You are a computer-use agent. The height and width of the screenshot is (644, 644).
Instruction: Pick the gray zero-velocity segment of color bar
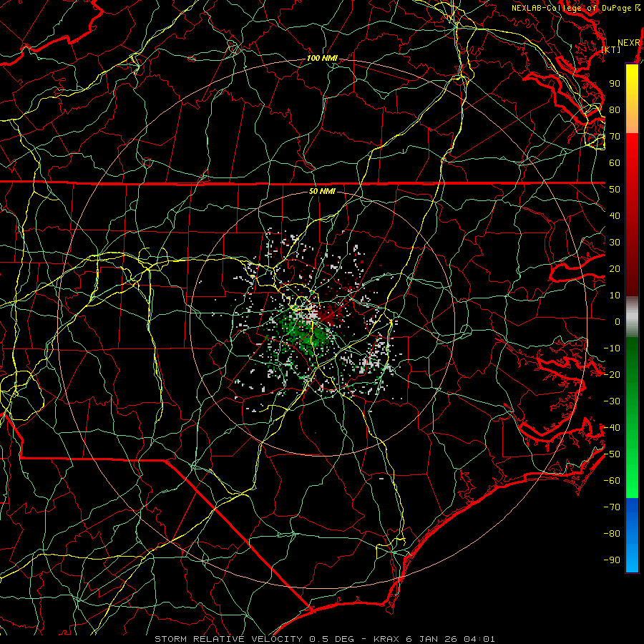pos(632,317)
